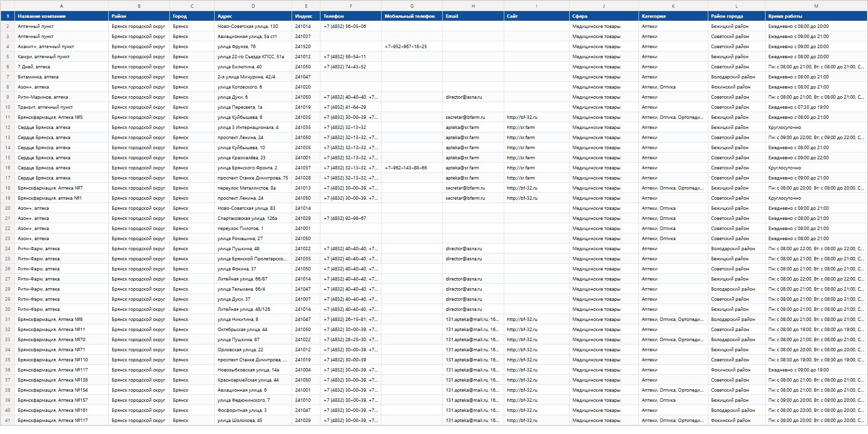The width and height of the screenshot is (868, 434).
Task: Select address 'улица Пересвета, 1а'
Action: click(253, 107)
